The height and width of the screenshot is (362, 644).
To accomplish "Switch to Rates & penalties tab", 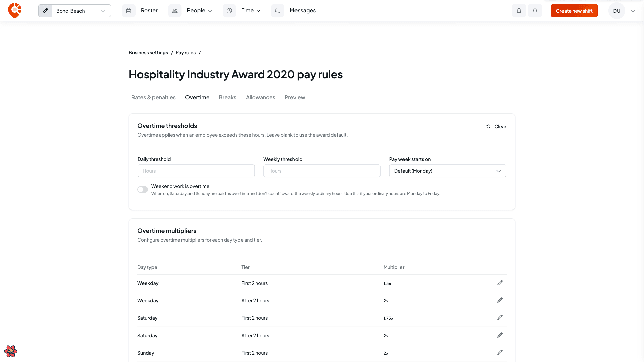I will click(154, 97).
